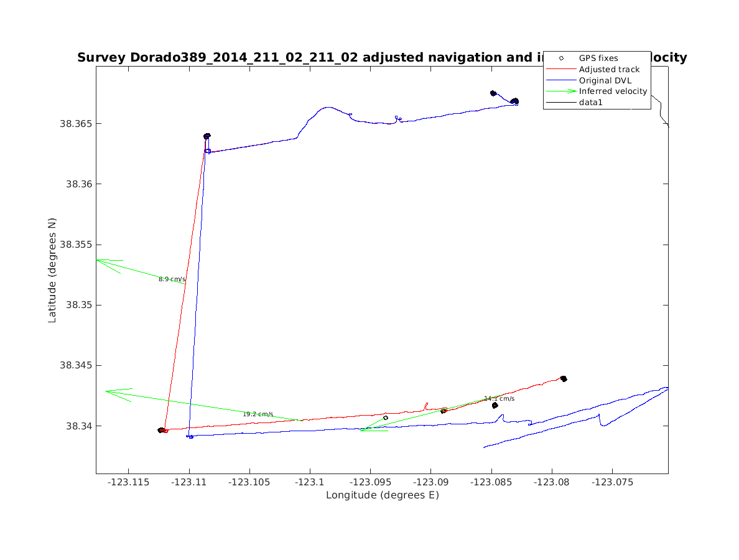
Task: Click the '8.9 cm/s' velocity label
Action: (x=172, y=279)
